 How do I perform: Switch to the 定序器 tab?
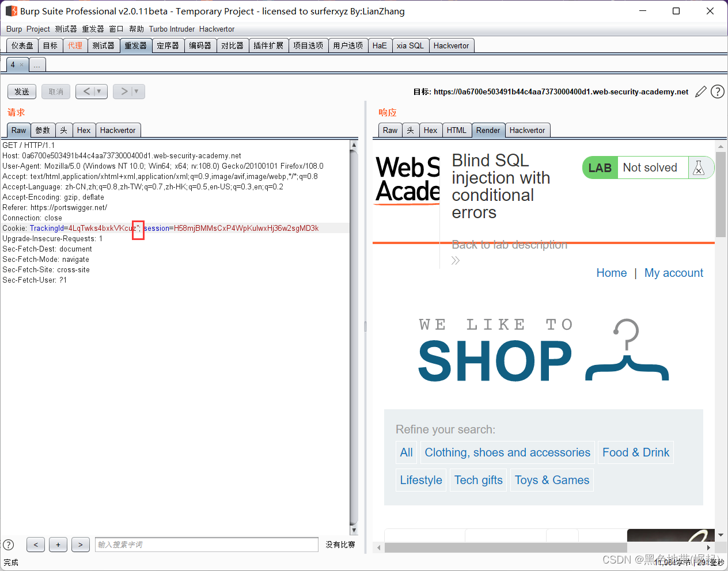[x=168, y=45]
